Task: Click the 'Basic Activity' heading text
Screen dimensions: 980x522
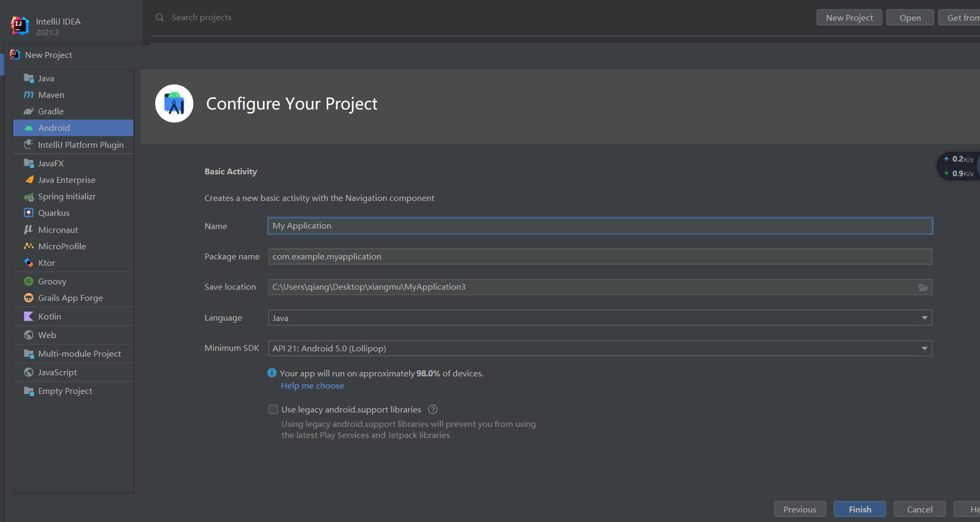Action: coord(231,172)
